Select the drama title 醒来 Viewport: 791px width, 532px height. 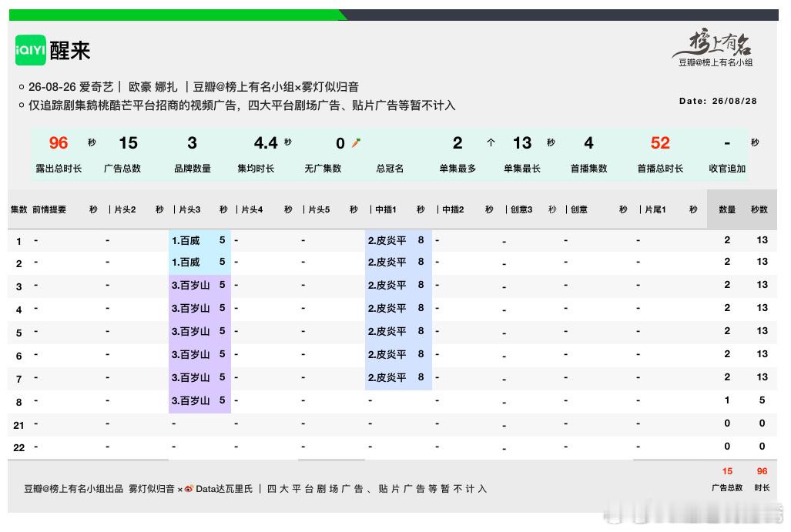(x=69, y=50)
